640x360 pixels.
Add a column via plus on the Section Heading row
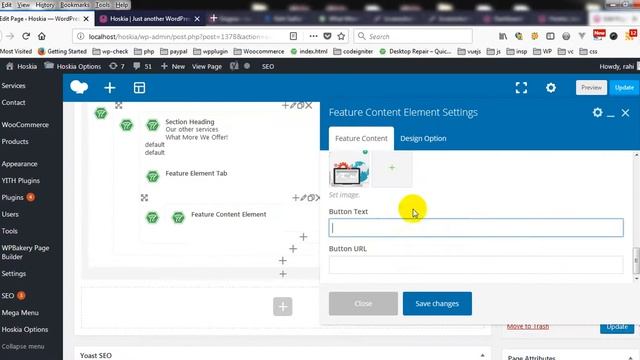285,105
